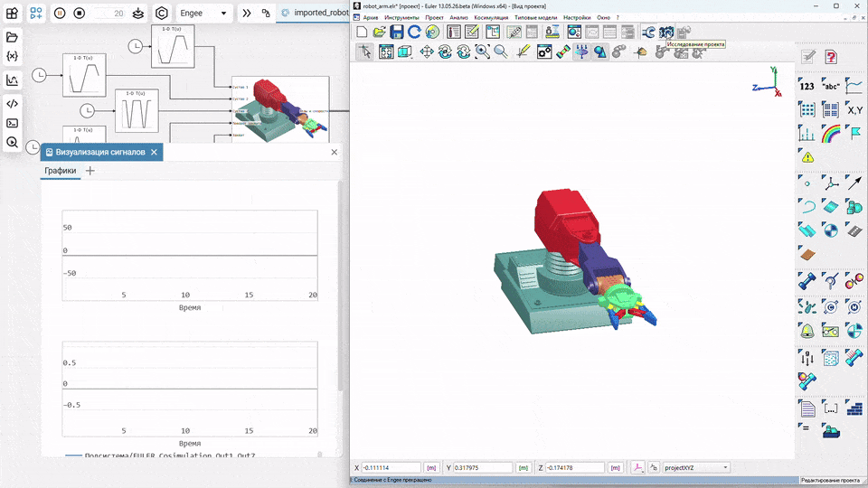Click the bar histogram icon
The width and height of the screenshot is (868, 488).
point(807,134)
